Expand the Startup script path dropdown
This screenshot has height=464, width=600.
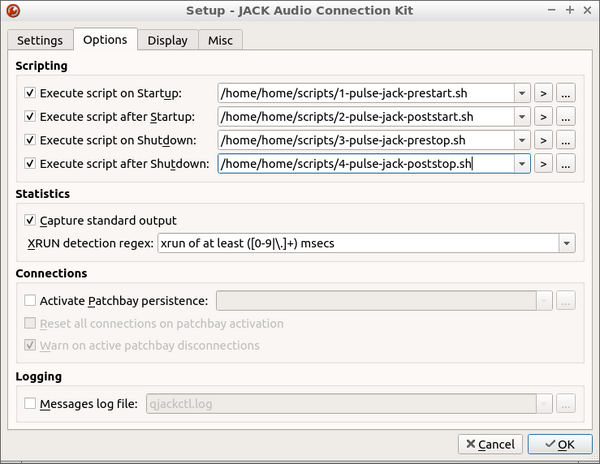521,93
